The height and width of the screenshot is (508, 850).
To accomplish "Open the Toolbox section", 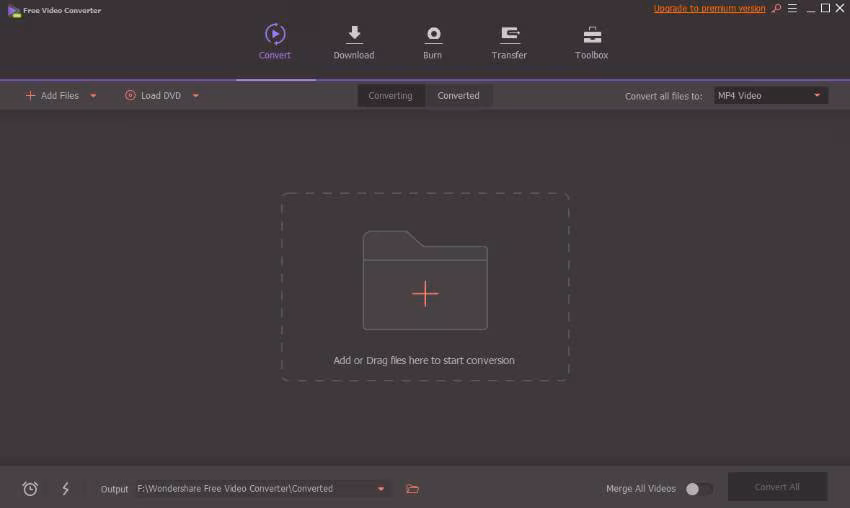I will pos(591,42).
